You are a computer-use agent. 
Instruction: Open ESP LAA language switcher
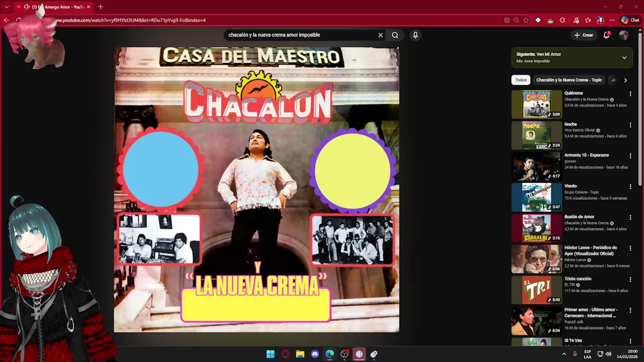pyautogui.click(x=588, y=354)
